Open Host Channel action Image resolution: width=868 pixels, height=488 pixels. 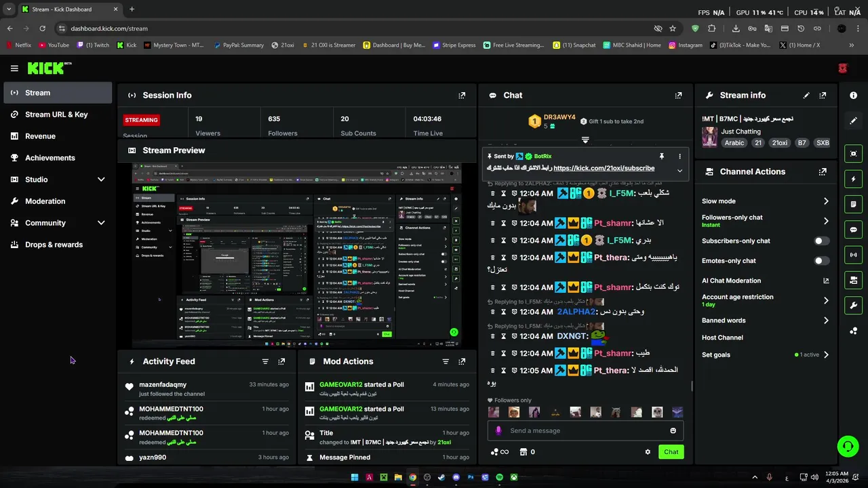point(722,338)
